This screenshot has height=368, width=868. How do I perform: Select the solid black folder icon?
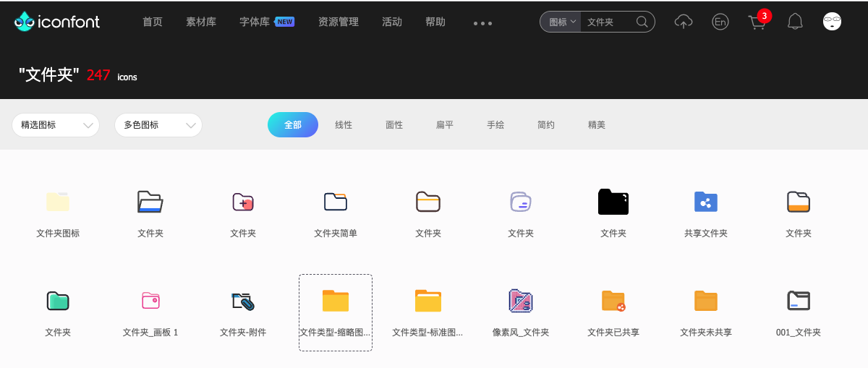(613, 202)
